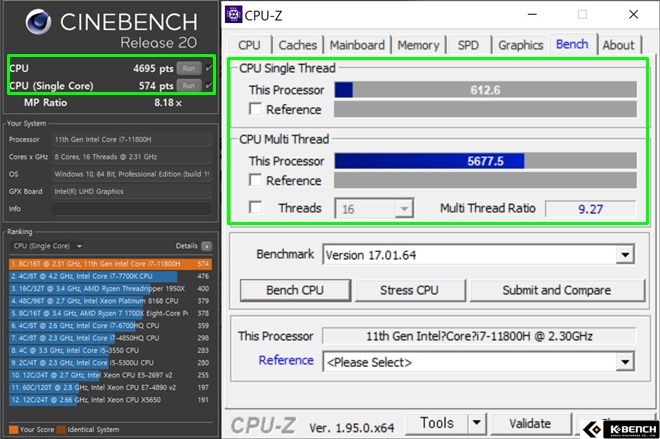
Task: Select ranking row AMD Ryzen 7 1700X
Action: click(x=110, y=313)
